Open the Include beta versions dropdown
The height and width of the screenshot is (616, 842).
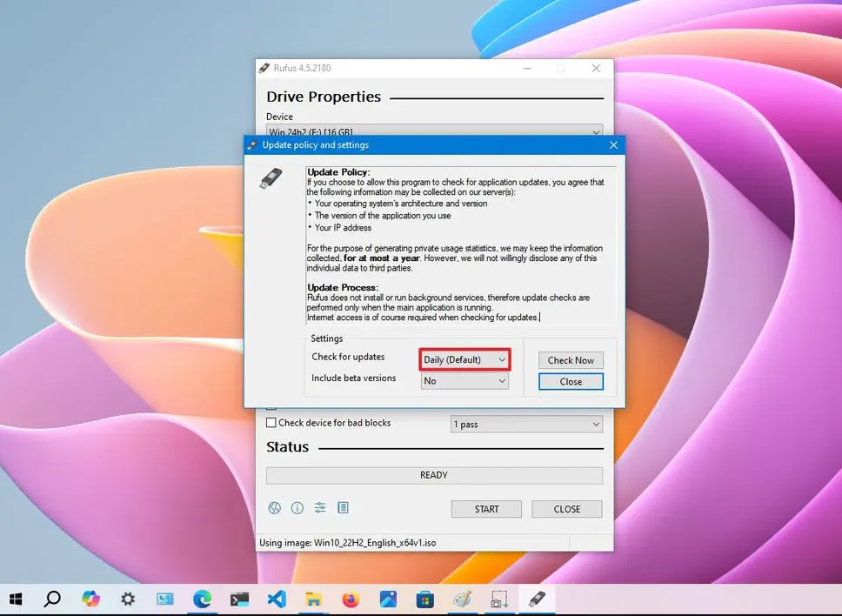coord(464,381)
